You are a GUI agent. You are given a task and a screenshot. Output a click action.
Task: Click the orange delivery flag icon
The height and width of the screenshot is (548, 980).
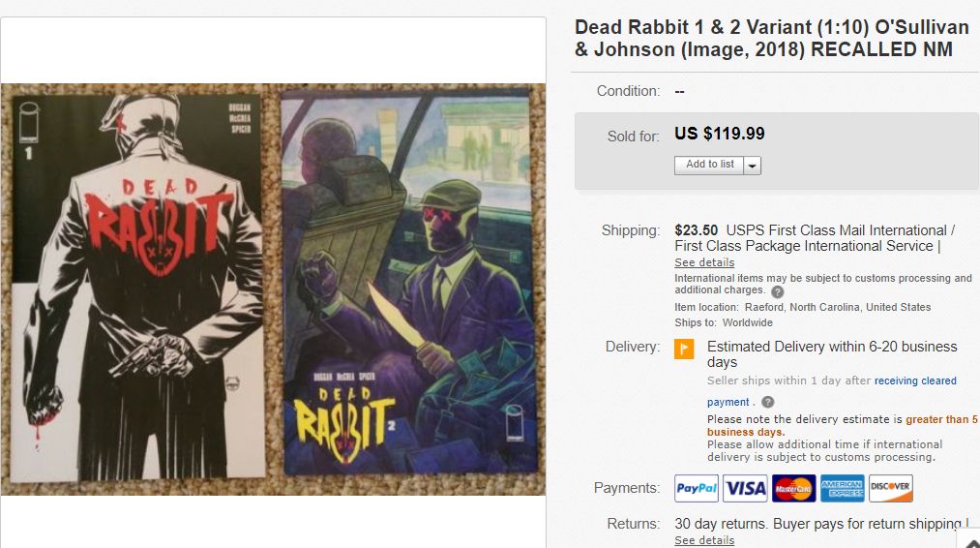click(684, 349)
